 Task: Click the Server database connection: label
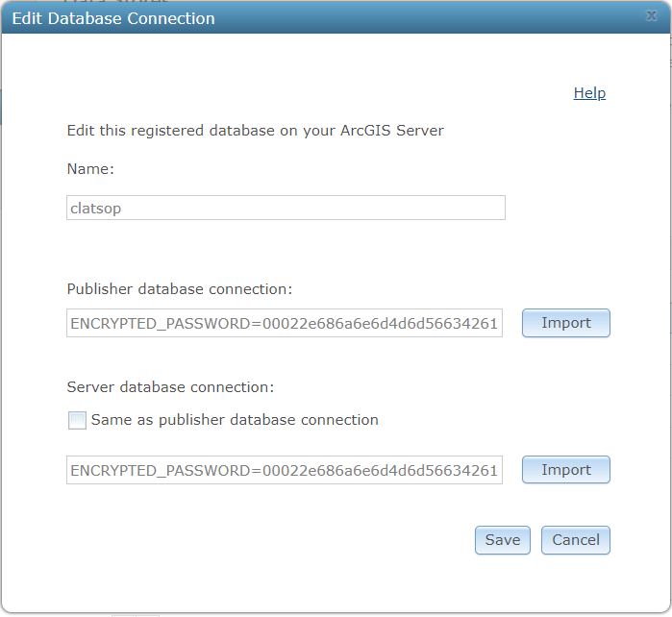tap(170, 387)
